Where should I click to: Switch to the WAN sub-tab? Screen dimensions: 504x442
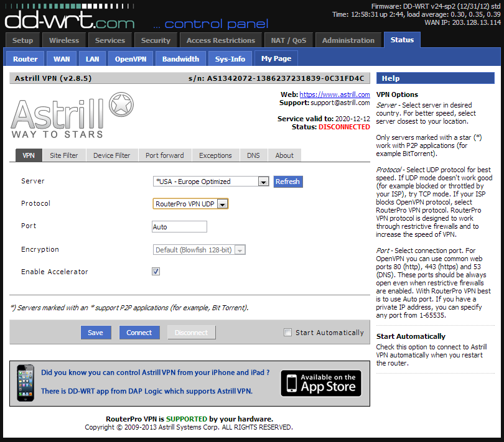[x=62, y=59]
